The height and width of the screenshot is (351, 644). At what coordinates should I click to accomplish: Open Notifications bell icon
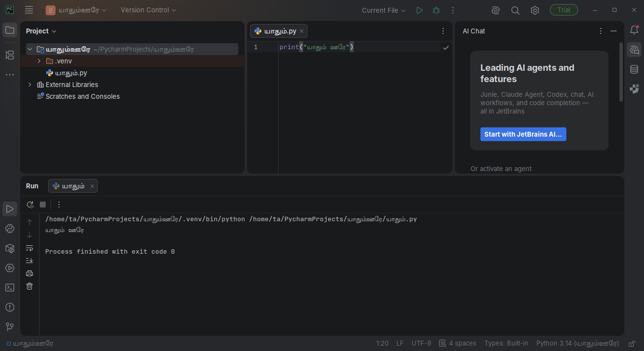634,30
